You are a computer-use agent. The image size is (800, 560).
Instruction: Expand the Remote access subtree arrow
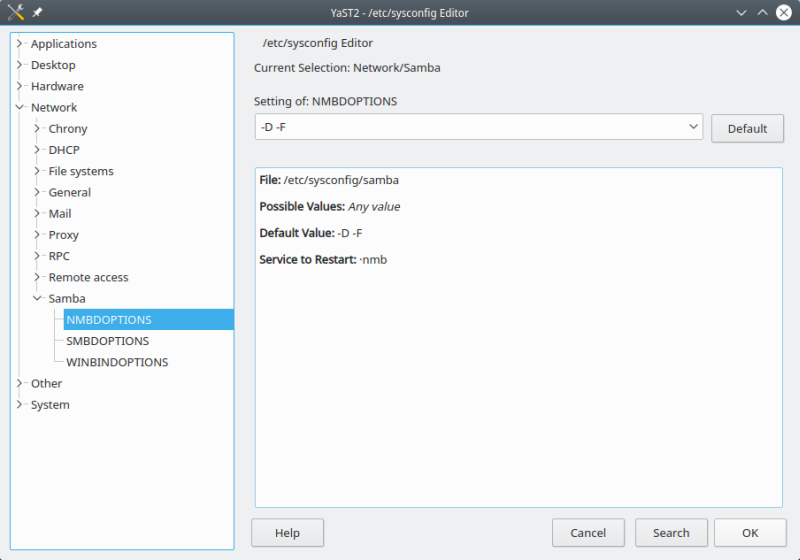[37, 277]
